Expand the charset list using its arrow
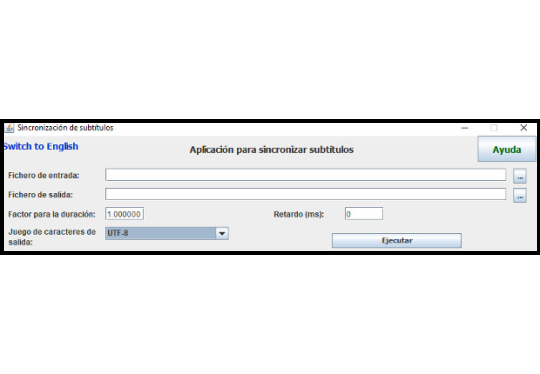 (x=222, y=233)
